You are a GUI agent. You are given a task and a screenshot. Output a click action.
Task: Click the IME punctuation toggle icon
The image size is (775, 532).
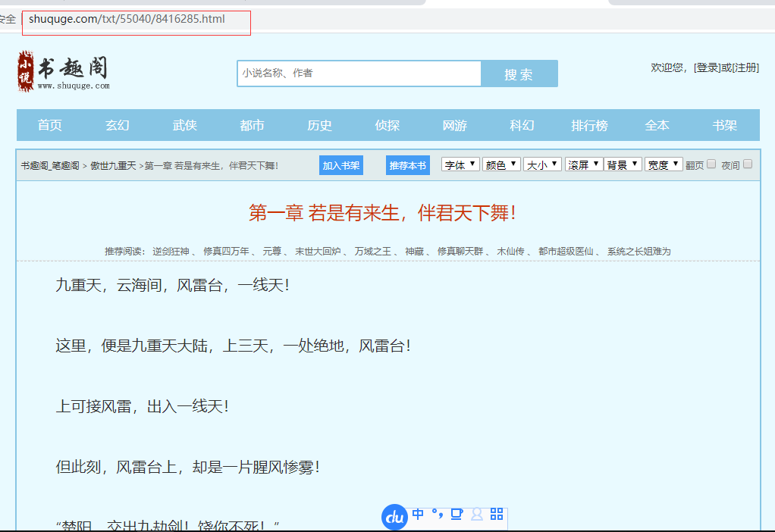point(438,515)
